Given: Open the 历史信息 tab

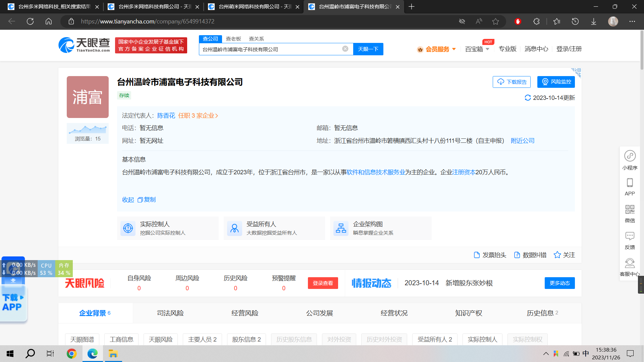Looking at the screenshot, I should [542, 313].
